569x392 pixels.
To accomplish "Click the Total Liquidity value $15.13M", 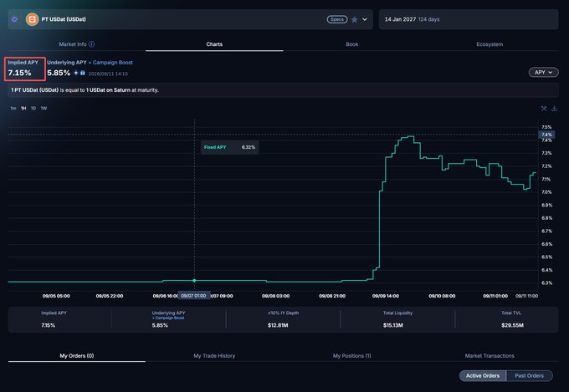I will point(393,325).
